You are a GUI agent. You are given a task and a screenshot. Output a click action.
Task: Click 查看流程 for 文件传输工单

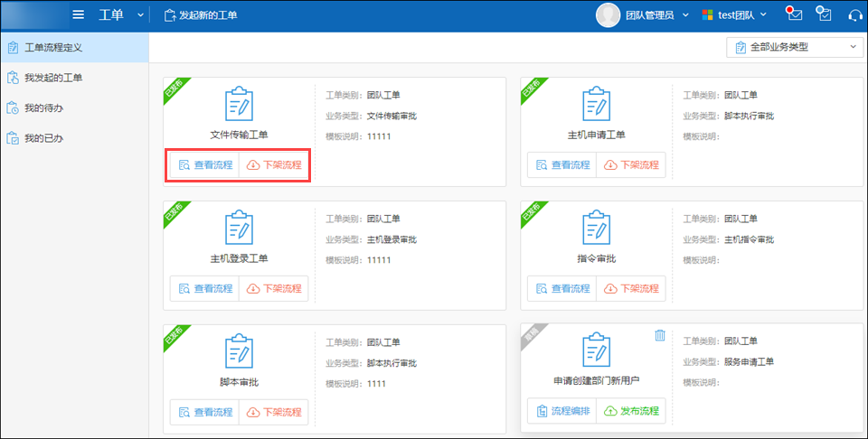coord(205,165)
